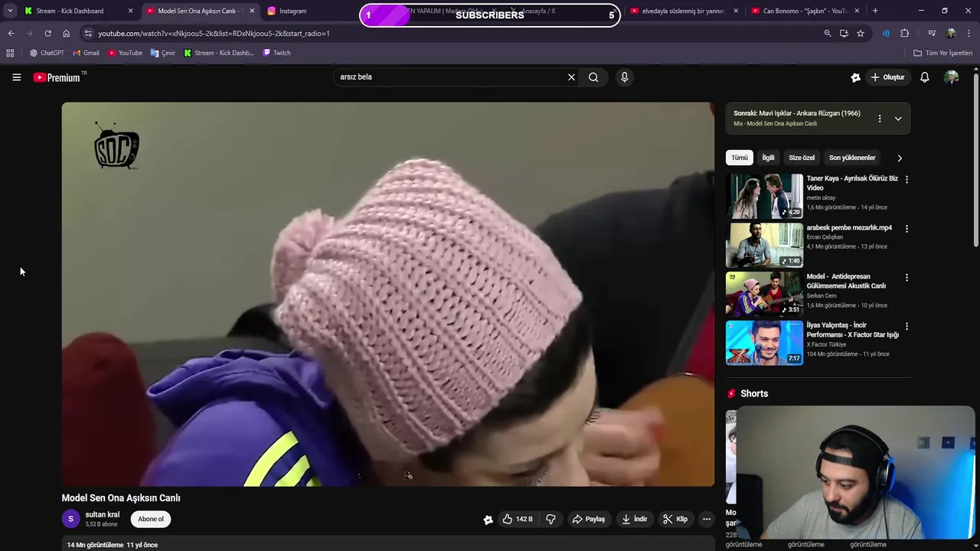Bookmark this page with star
This screenshot has height=551, width=980.
[860, 33]
